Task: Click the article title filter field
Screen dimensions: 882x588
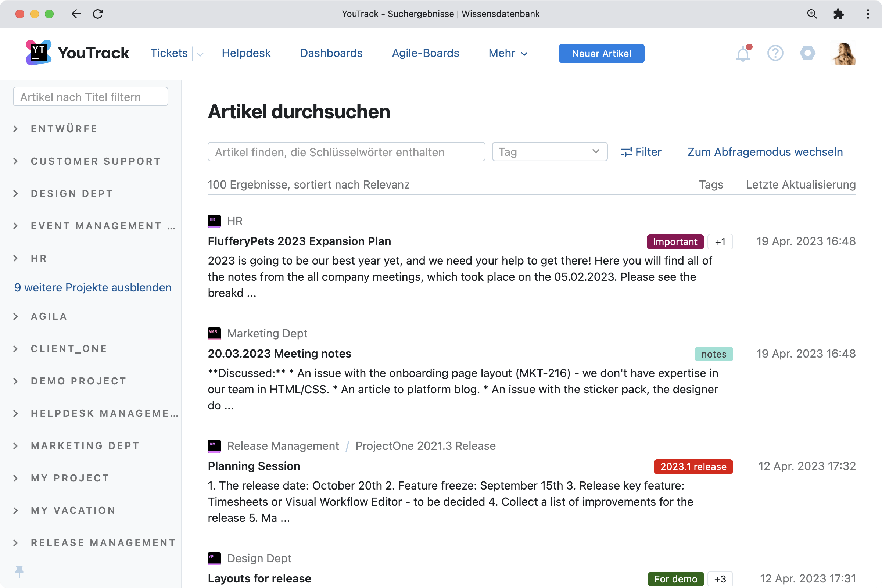Action: pos(90,96)
